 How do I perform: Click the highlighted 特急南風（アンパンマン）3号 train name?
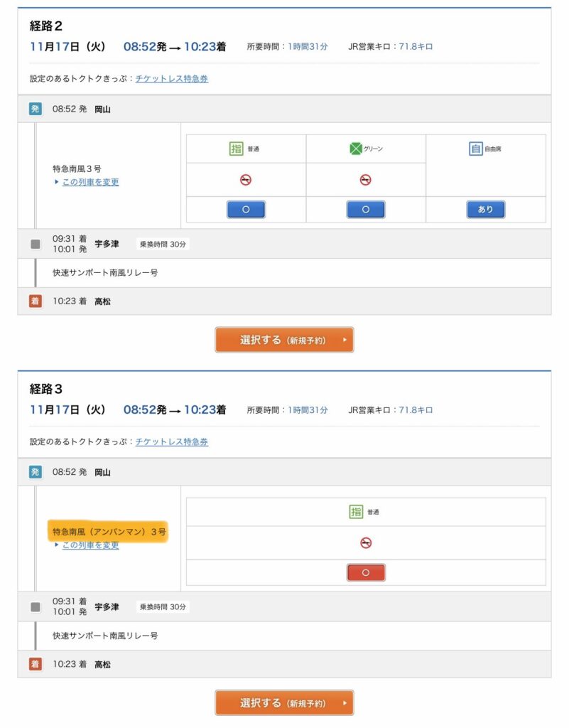[109, 532]
